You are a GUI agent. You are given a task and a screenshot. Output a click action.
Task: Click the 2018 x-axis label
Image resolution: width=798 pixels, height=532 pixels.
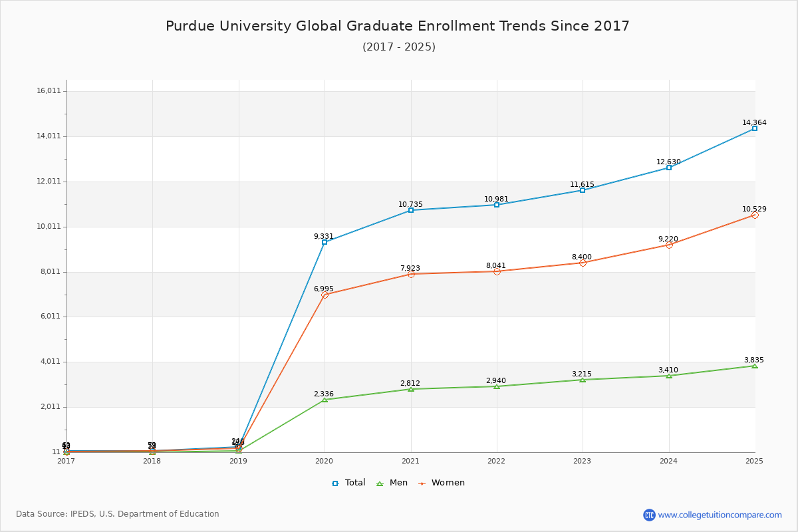[x=152, y=461]
